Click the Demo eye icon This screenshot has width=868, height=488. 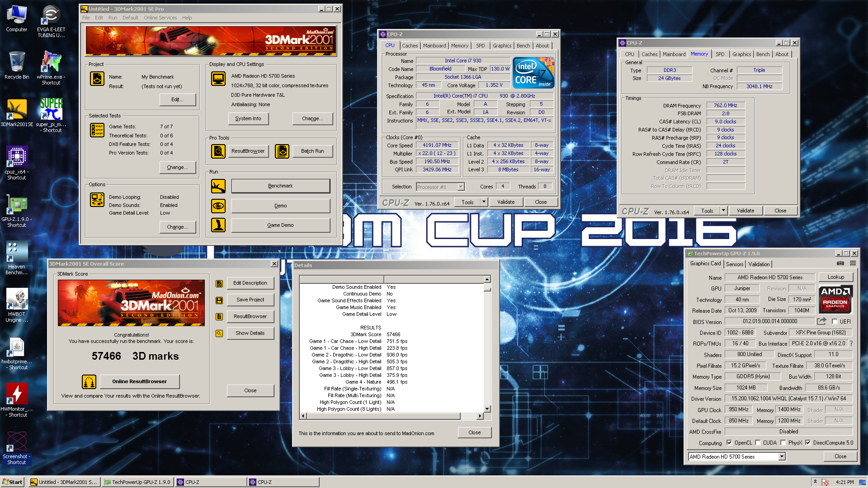click(218, 206)
